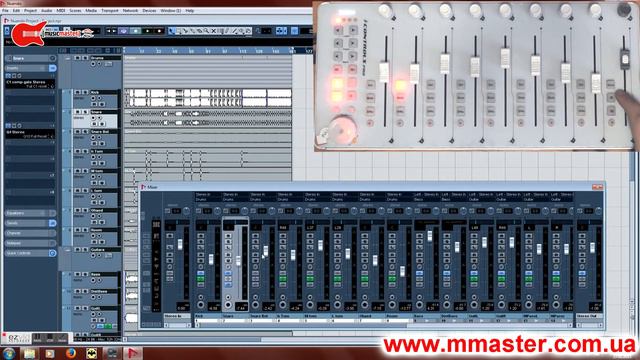Screen dimensions: 640x360
Task: Open Bass channel output routing in Mixer
Action: [x=426, y=200]
